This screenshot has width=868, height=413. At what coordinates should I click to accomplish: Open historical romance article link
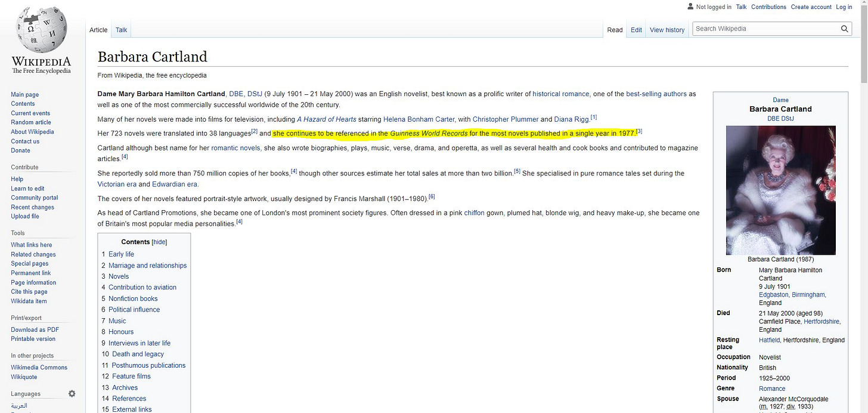(561, 94)
